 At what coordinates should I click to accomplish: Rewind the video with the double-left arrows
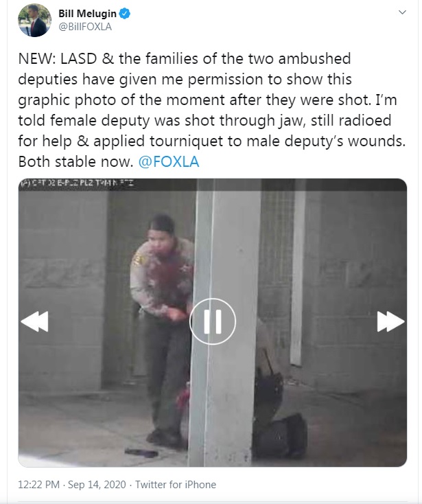[x=35, y=321]
